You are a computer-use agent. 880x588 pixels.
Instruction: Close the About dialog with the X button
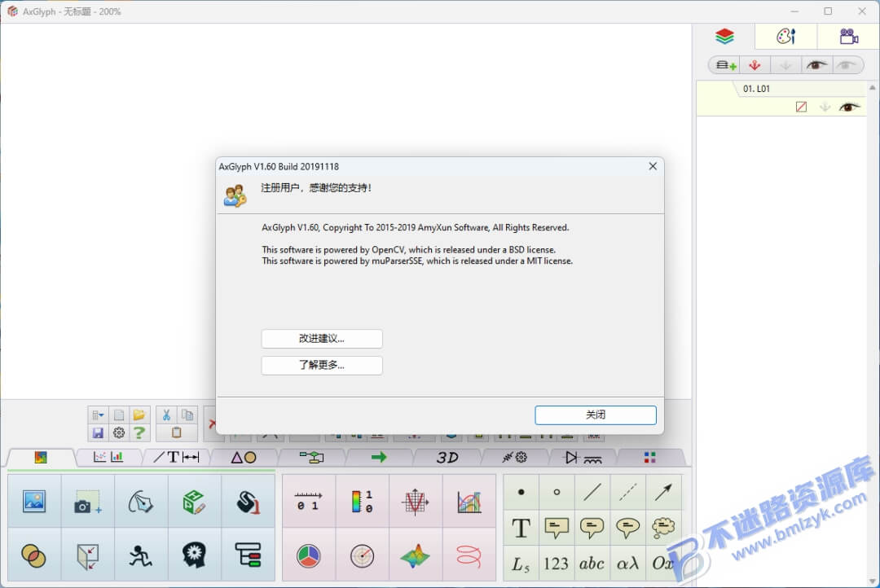click(653, 166)
